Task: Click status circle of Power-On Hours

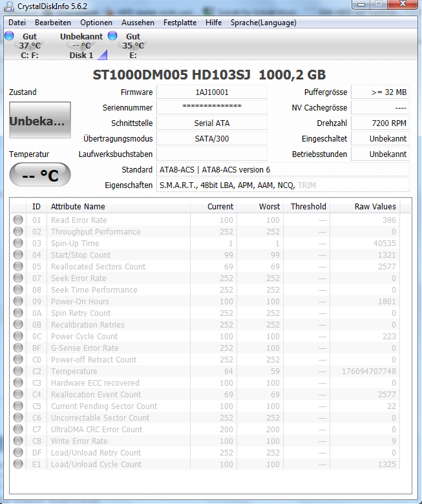Action: (18, 301)
